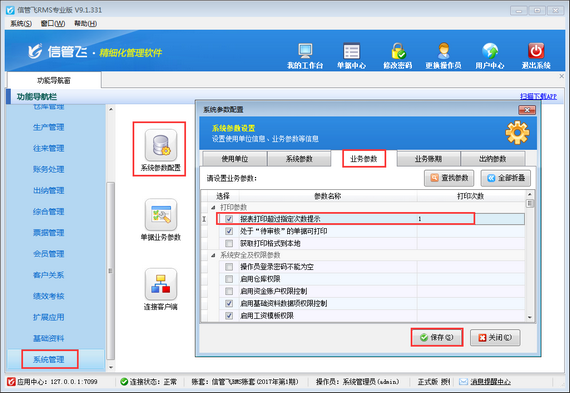Switch to 出纳参数 tab
Image resolution: width=570 pixels, height=393 pixels.
tap(493, 159)
